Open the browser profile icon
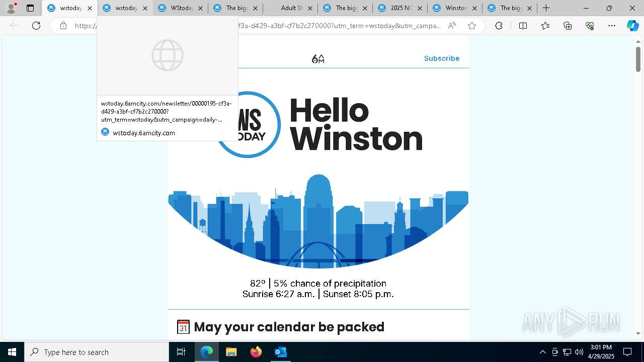The height and width of the screenshot is (362, 644). [x=11, y=8]
